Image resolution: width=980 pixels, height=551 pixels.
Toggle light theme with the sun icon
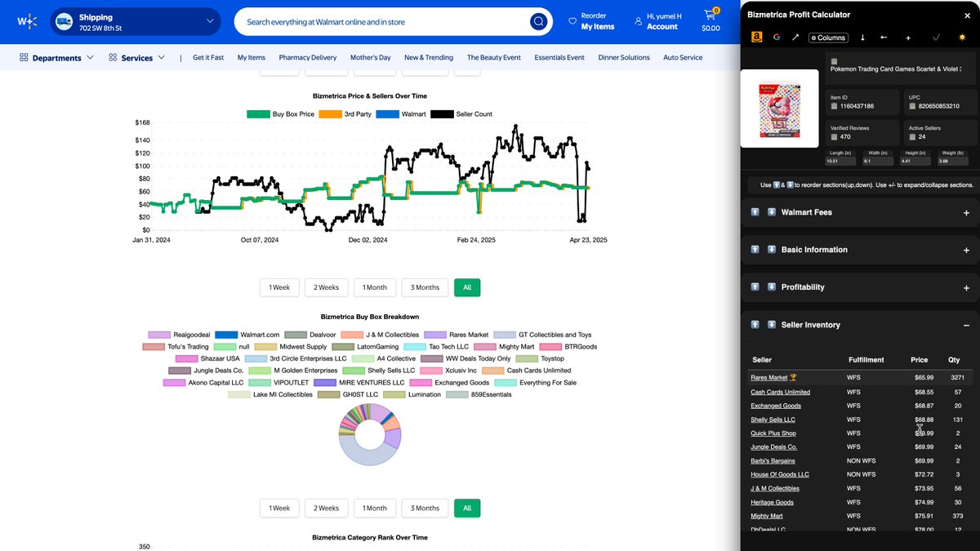click(x=962, y=38)
